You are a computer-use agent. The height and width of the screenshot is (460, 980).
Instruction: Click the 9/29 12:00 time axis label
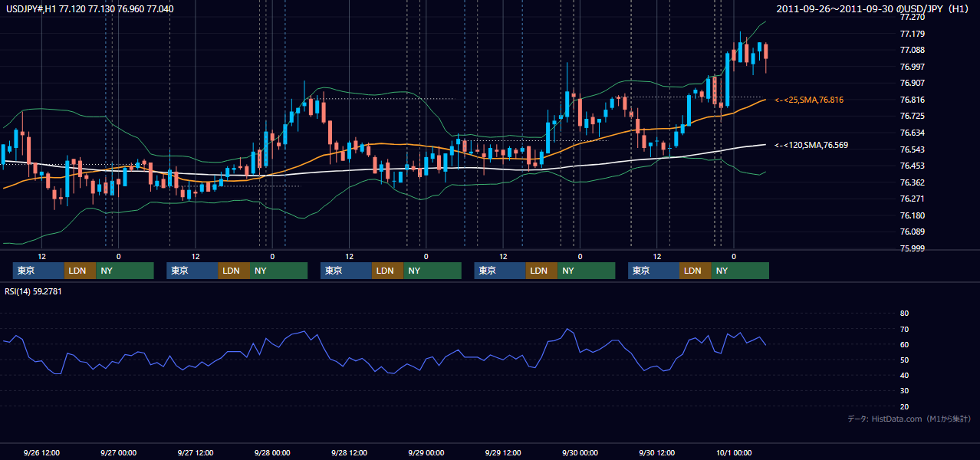[503, 452]
